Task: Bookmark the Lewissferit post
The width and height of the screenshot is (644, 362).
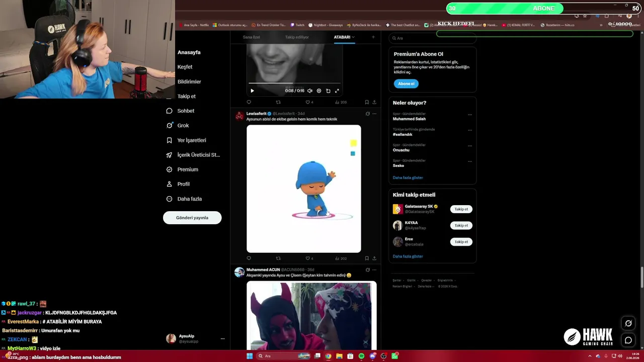Action: (367, 258)
